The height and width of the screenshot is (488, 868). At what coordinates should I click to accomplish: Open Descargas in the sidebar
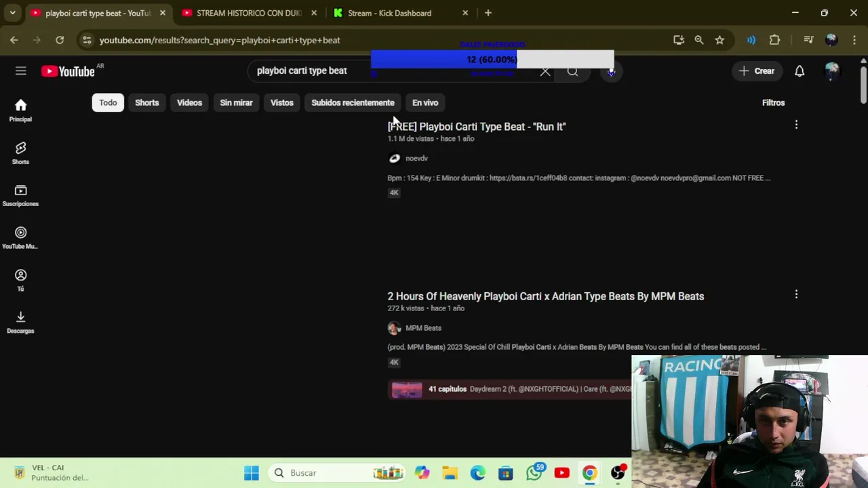20,322
